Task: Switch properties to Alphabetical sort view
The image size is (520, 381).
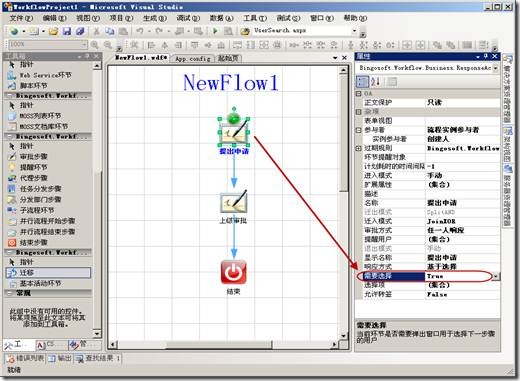Action: (376, 81)
